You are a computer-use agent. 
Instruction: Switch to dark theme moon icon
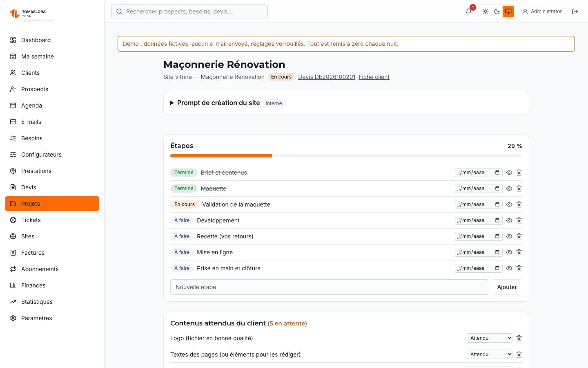(x=497, y=11)
